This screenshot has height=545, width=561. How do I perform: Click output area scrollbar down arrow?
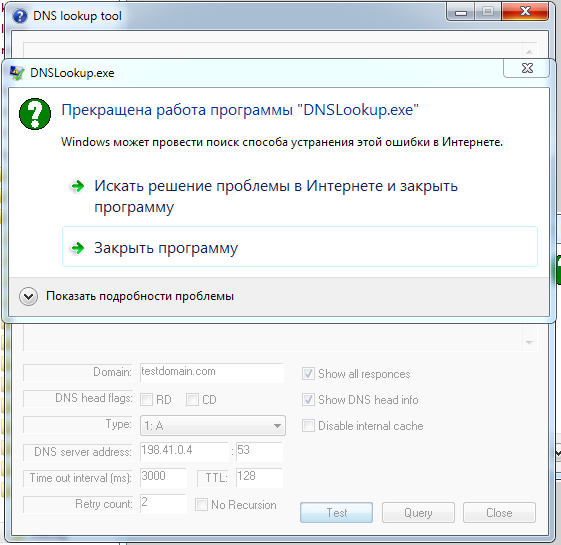tap(529, 343)
